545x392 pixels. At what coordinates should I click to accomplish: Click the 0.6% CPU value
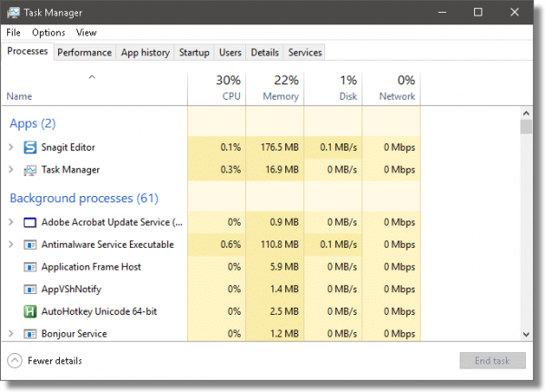coord(231,244)
